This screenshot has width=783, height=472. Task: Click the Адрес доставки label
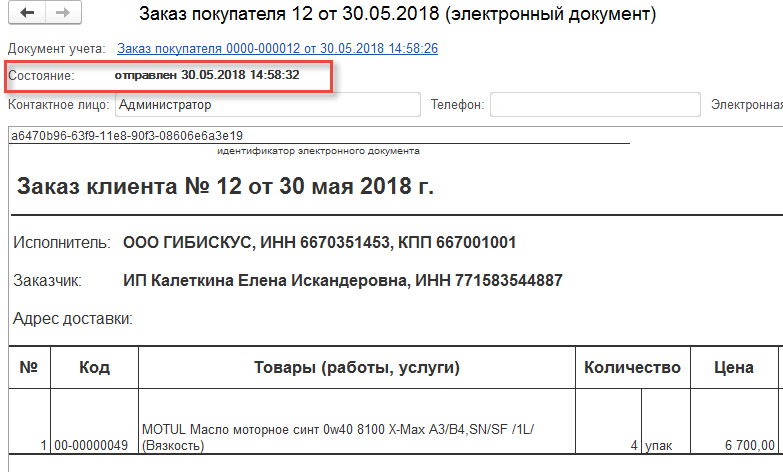coord(73,319)
